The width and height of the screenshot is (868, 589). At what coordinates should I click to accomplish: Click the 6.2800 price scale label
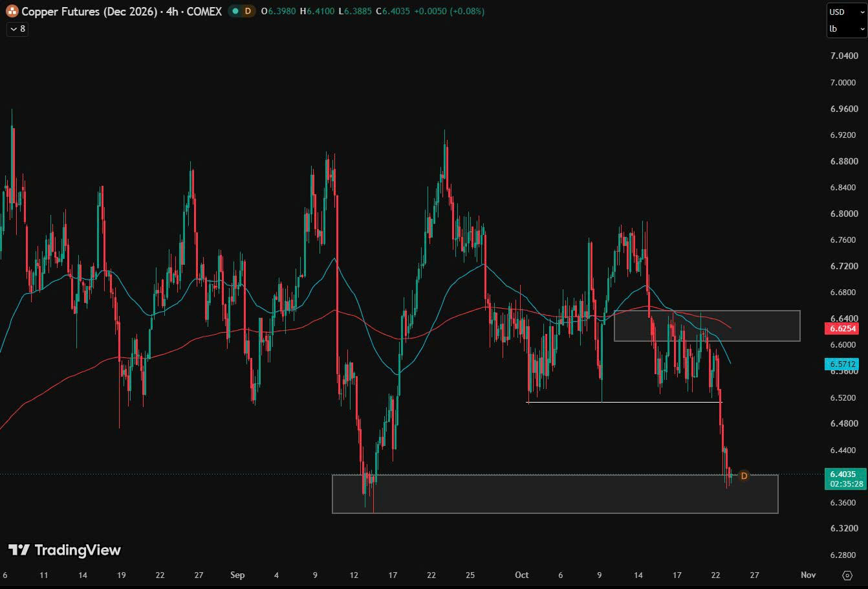(844, 555)
